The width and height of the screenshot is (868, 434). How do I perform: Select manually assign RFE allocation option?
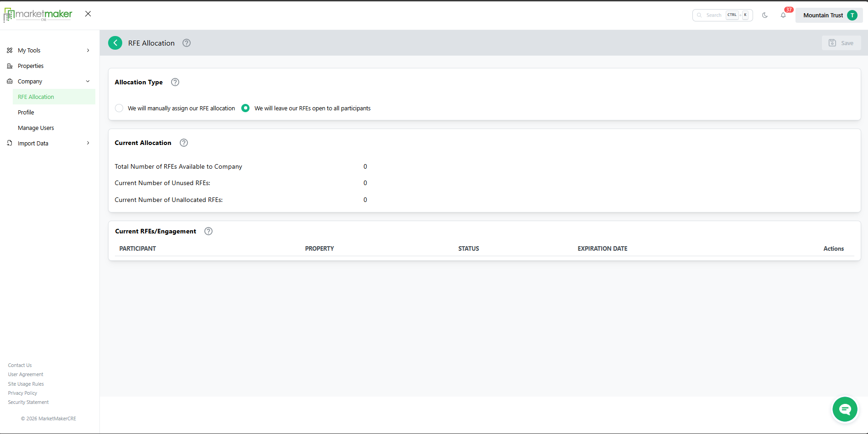pos(119,108)
